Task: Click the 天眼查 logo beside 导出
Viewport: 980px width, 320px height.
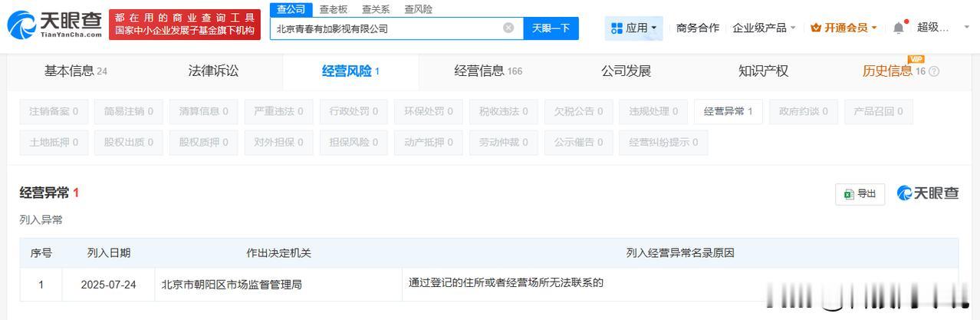Action: pyautogui.click(x=928, y=193)
